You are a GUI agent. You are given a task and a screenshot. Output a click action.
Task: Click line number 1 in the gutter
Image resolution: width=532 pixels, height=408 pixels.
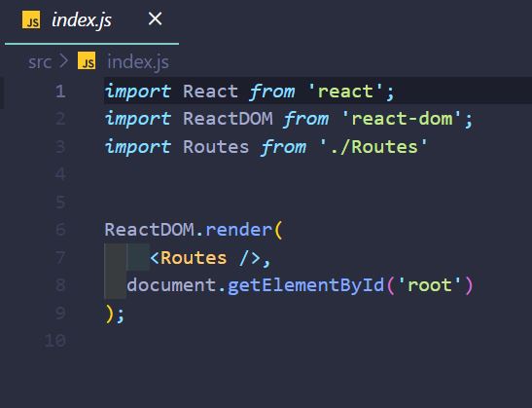pos(60,92)
